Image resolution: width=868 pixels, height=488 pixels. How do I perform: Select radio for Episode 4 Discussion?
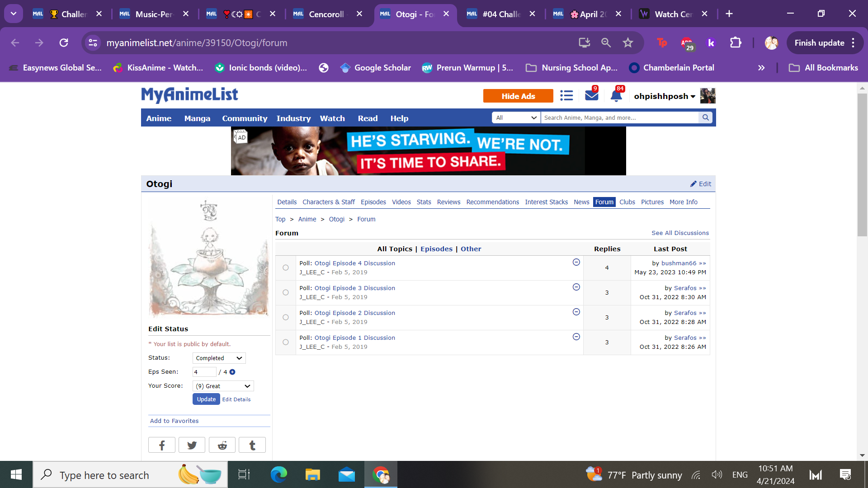[286, 267]
